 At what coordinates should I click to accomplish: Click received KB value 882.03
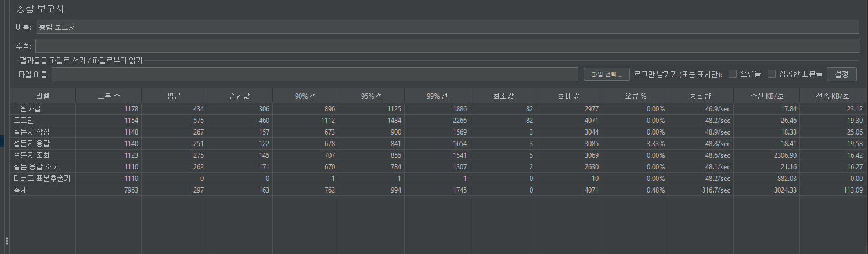pyautogui.click(x=786, y=178)
